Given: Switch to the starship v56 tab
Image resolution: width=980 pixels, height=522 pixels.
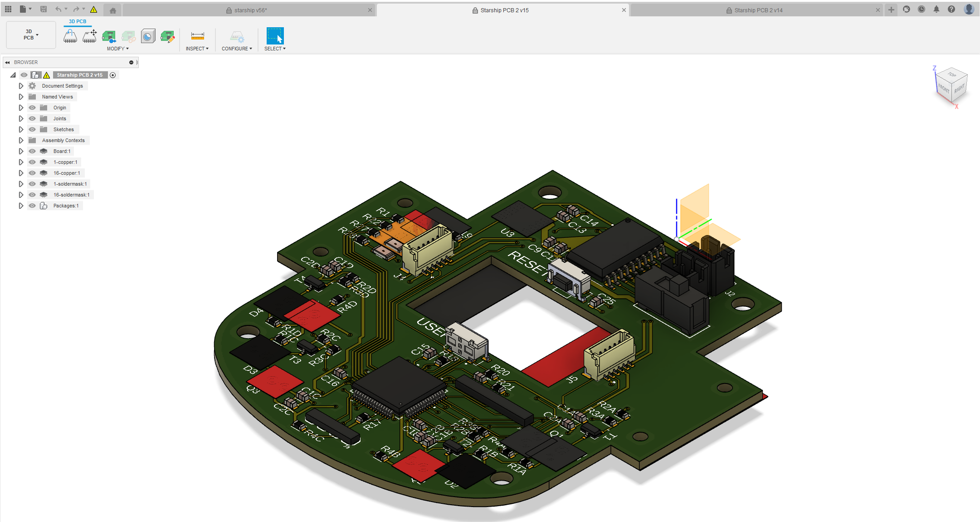Looking at the screenshot, I should click(250, 10).
